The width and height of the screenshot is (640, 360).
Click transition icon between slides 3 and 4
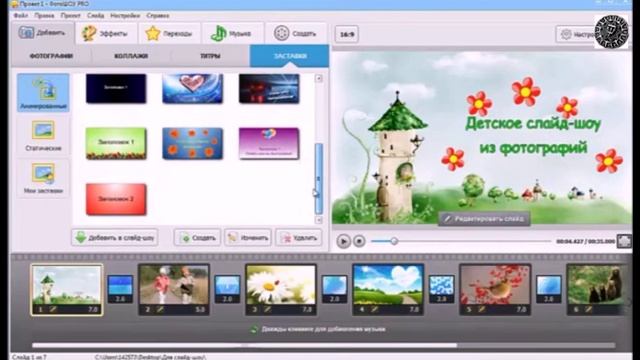[x=334, y=289]
